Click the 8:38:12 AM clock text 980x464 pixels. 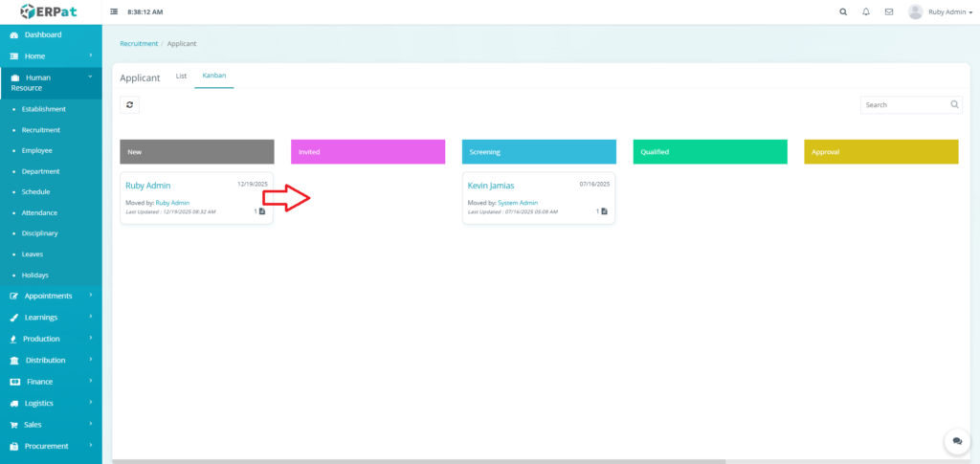click(x=145, y=11)
